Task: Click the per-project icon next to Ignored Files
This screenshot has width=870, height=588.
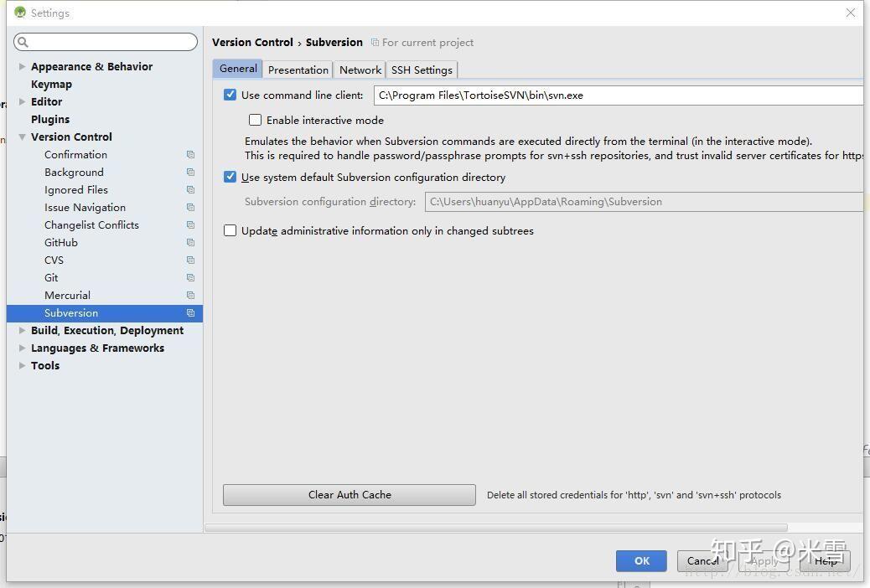Action: 190,189
